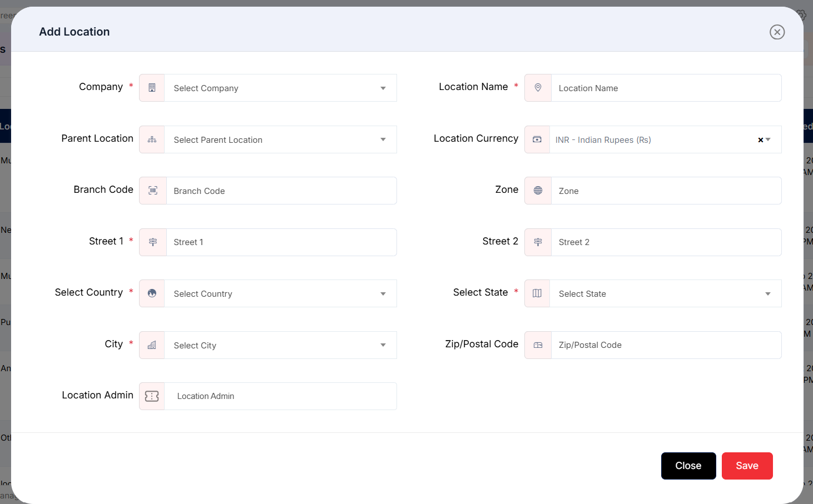
Task: Click the building icon beside Select Company
Action: coord(152,88)
